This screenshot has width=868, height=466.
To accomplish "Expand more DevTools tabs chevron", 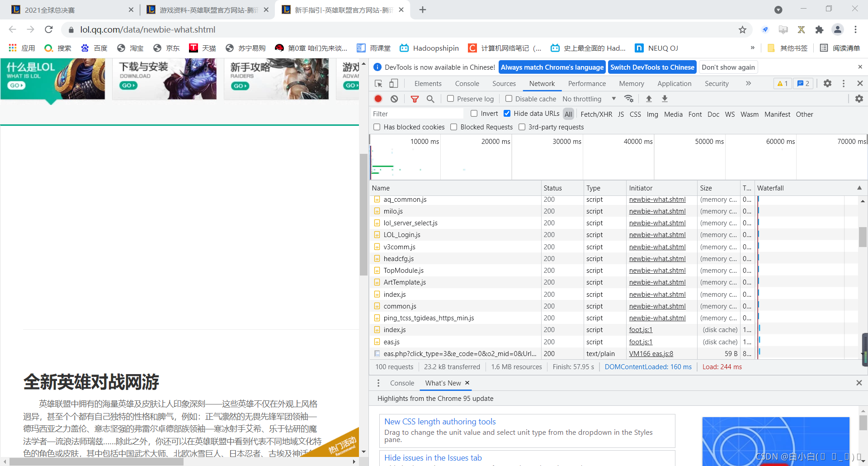I will (748, 83).
